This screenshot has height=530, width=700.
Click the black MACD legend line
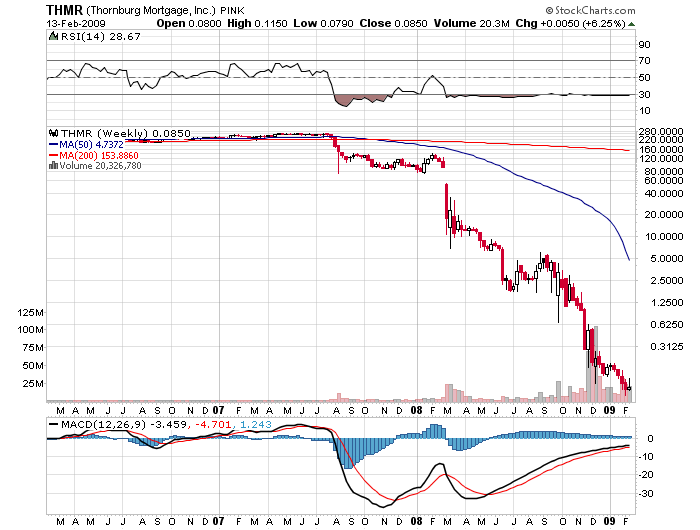point(53,425)
